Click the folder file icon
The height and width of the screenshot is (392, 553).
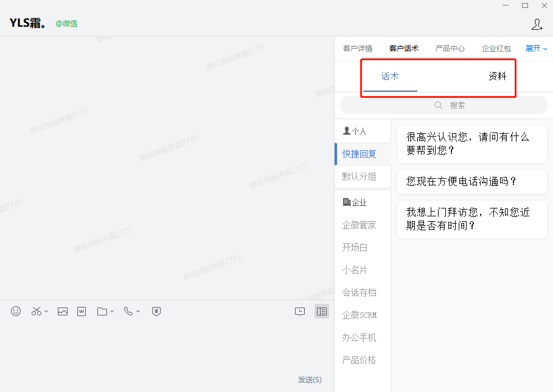click(102, 311)
